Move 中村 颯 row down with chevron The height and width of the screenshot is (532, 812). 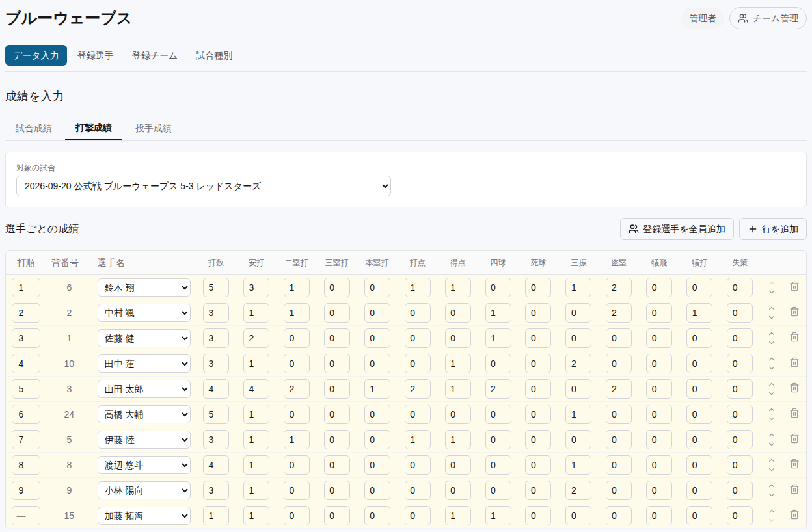pos(772,317)
